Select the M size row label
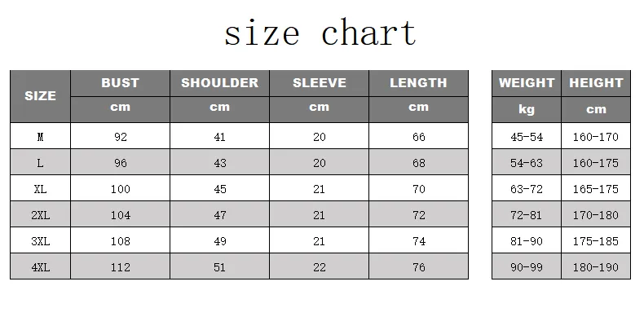 click(40, 137)
